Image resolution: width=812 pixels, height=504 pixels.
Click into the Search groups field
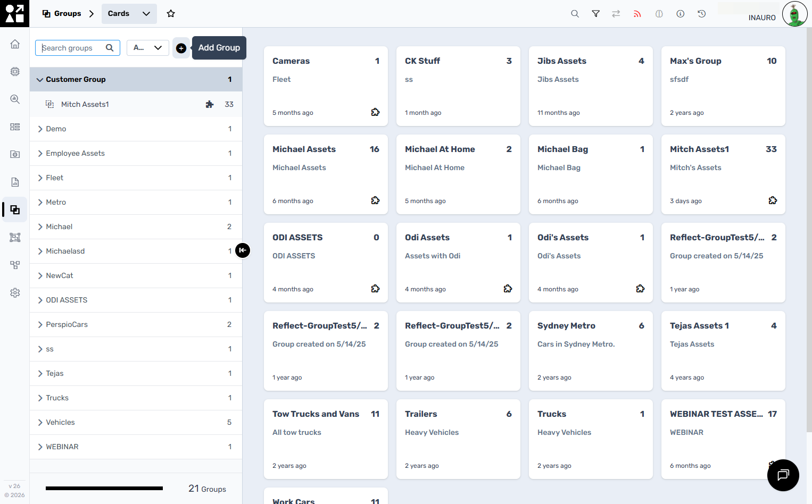[x=78, y=48]
